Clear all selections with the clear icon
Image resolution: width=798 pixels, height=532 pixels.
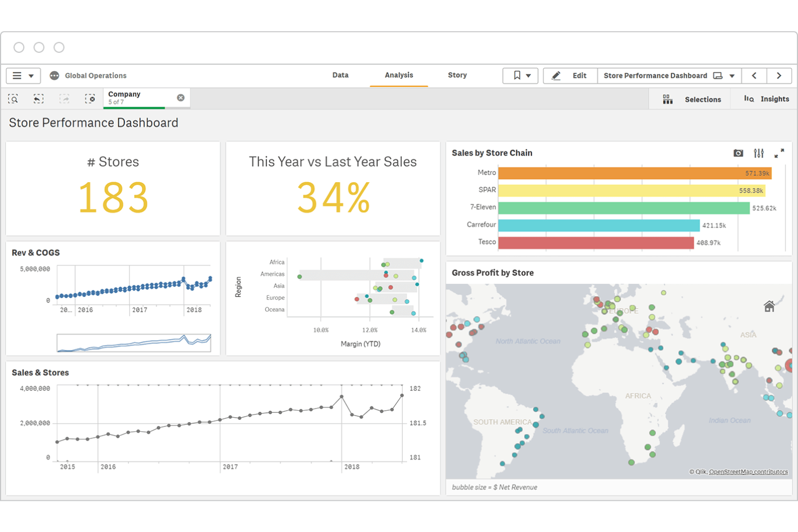coord(90,99)
